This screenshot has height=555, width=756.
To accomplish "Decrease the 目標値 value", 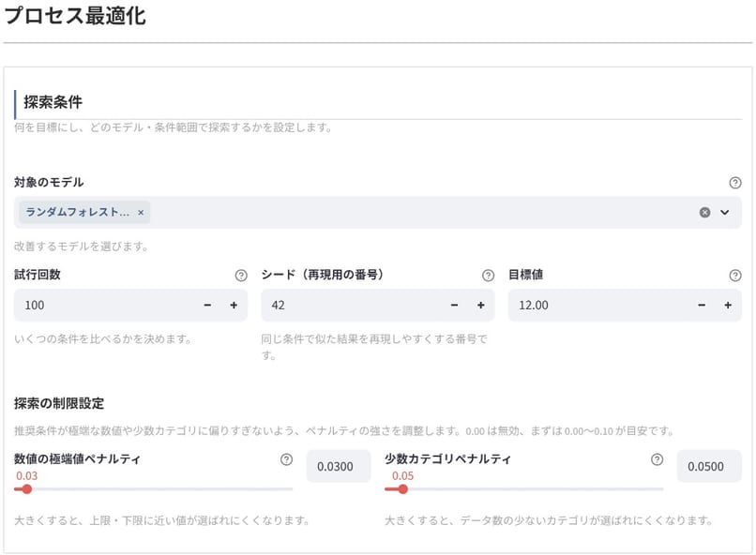I will (x=702, y=305).
